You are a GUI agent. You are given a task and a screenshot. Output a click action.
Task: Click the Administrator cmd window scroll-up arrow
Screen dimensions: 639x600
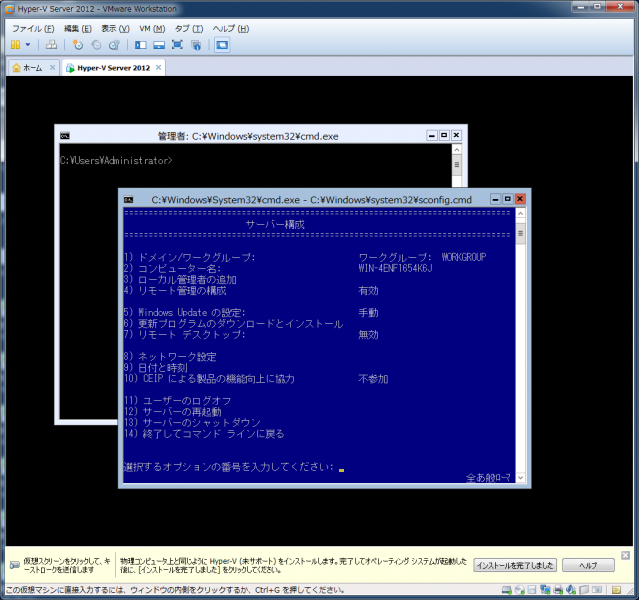[x=457, y=150]
